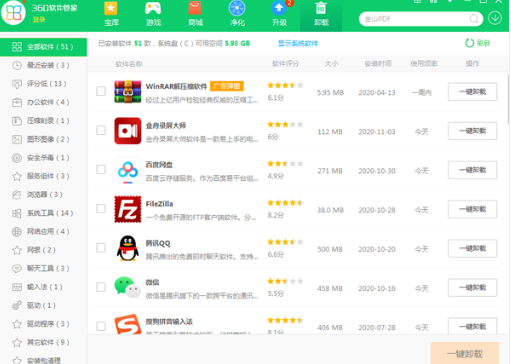The width and height of the screenshot is (511, 364).
Task: Click the WinRAR application icon
Action: point(128,92)
